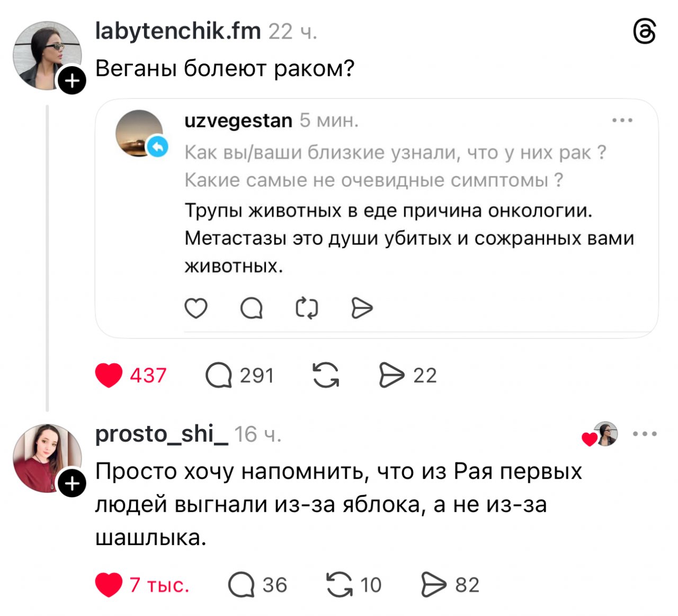Follow labytenchik.fm via plus badge
The width and height of the screenshot is (678, 616).
click(x=72, y=81)
